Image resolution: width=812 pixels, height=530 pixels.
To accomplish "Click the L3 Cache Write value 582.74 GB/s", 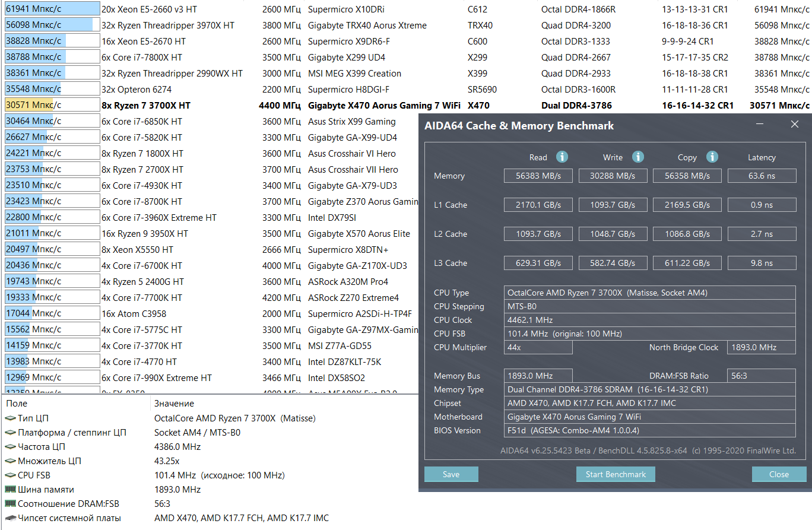I will point(613,263).
